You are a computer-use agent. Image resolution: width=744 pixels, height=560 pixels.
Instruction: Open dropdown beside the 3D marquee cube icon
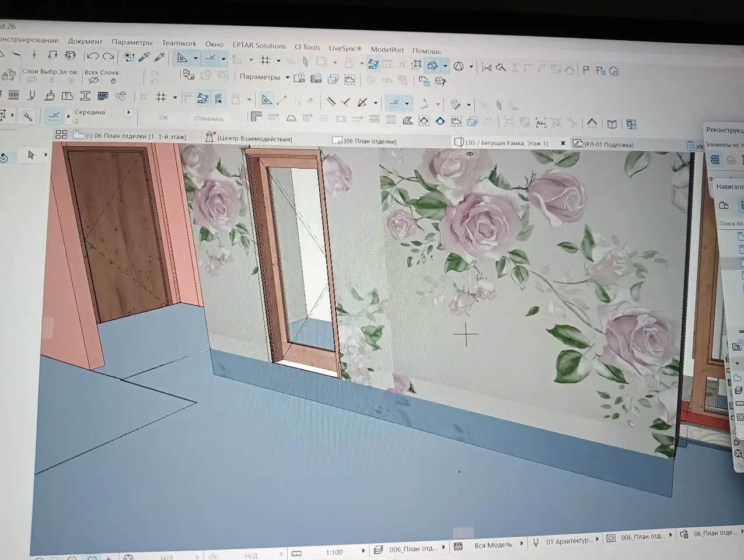pyautogui.click(x=445, y=66)
